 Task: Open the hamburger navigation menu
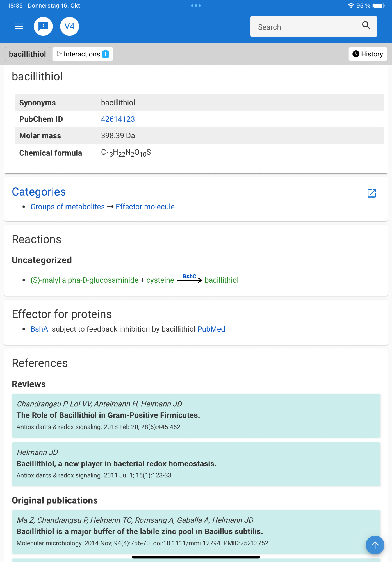19,26
